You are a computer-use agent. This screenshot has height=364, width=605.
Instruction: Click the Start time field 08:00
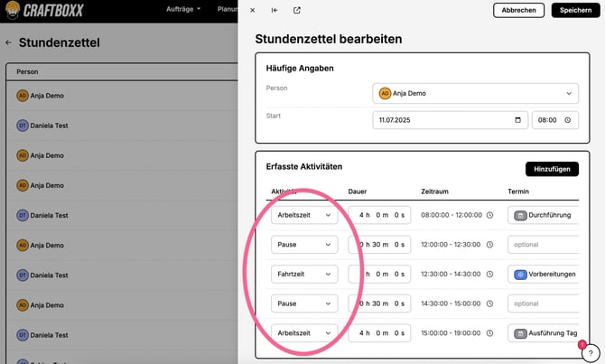click(555, 120)
